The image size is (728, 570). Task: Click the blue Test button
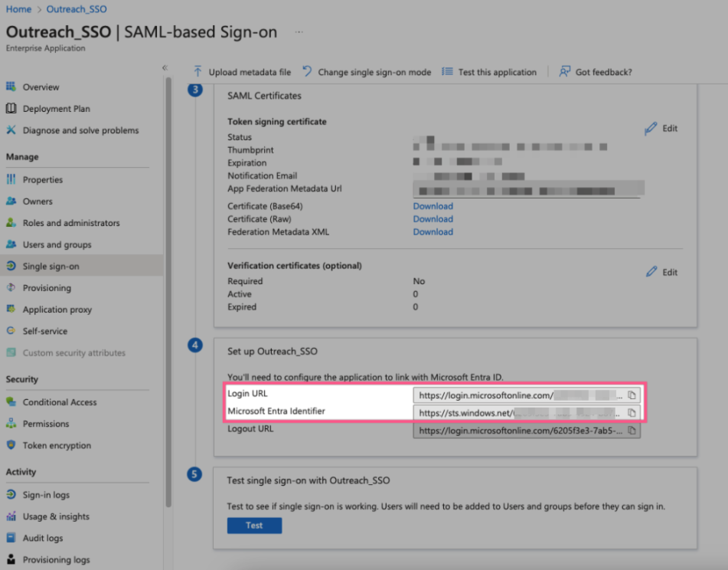[x=254, y=525]
